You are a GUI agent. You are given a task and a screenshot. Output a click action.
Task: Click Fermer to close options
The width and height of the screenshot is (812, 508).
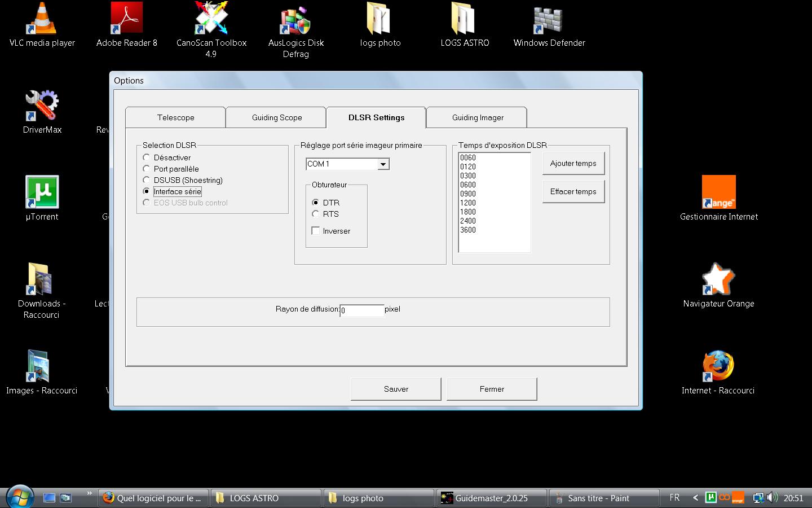(492, 389)
